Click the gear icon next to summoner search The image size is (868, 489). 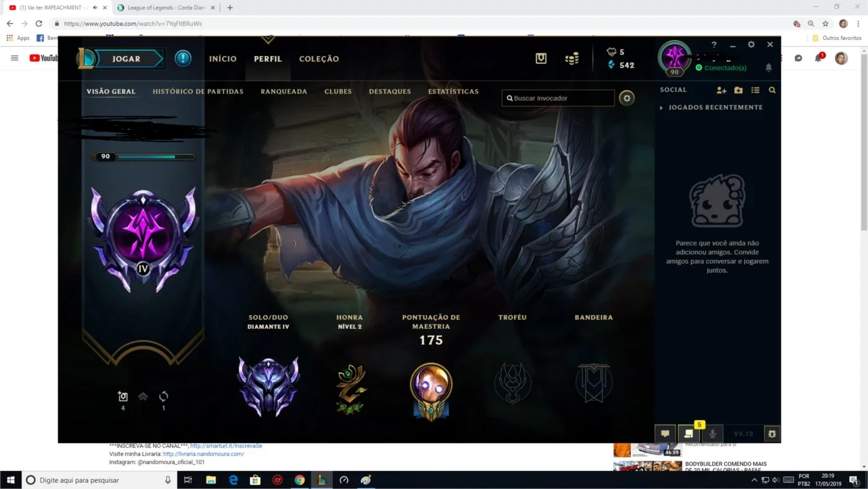tap(627, 98)
